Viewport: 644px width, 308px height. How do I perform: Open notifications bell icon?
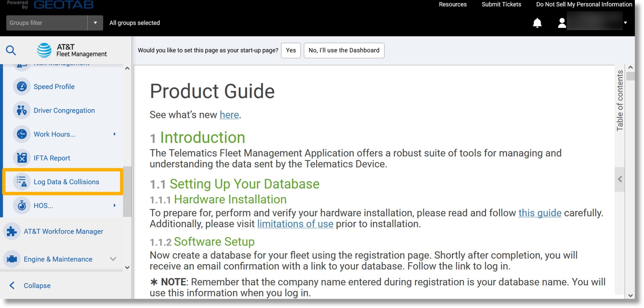(x=537, y=23)
